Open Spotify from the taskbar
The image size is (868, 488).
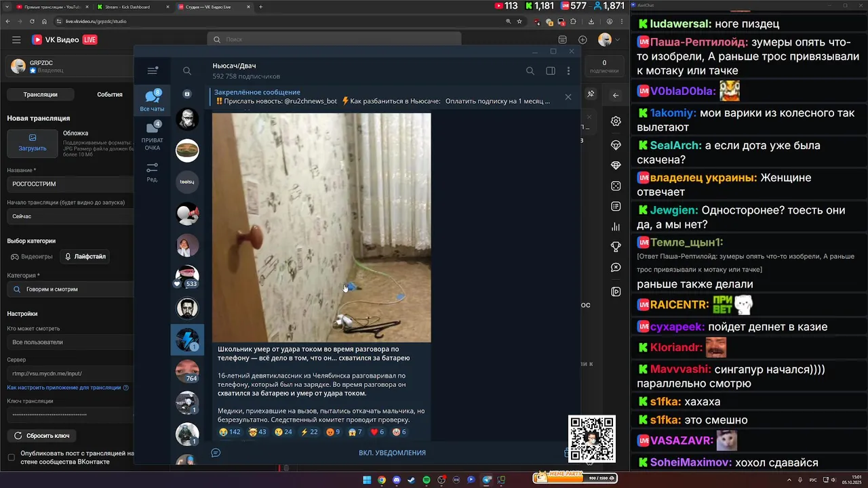click(x=427, y=480)
